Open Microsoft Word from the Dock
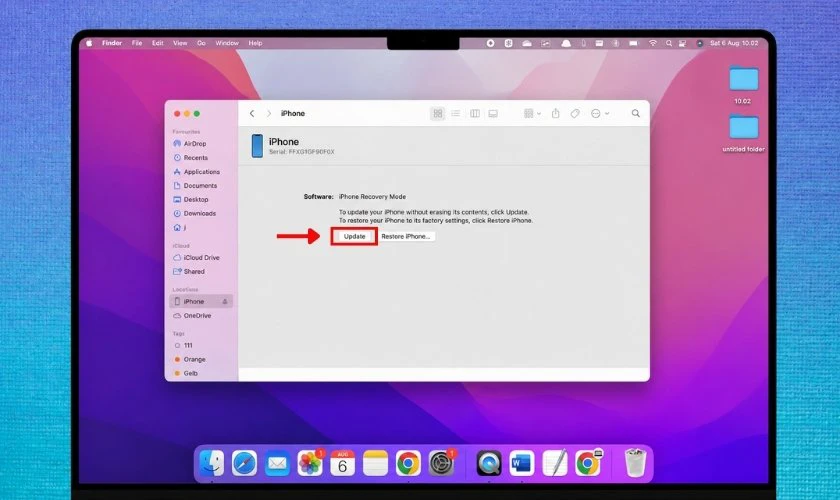This screenshot has width=840, height=500. point(521,463)
